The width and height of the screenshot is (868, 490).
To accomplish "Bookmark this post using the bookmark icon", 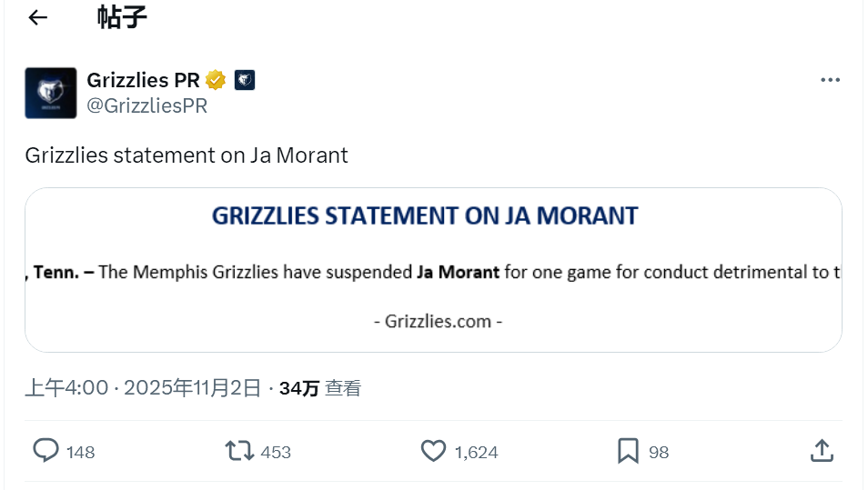I will tap(628, 450).
